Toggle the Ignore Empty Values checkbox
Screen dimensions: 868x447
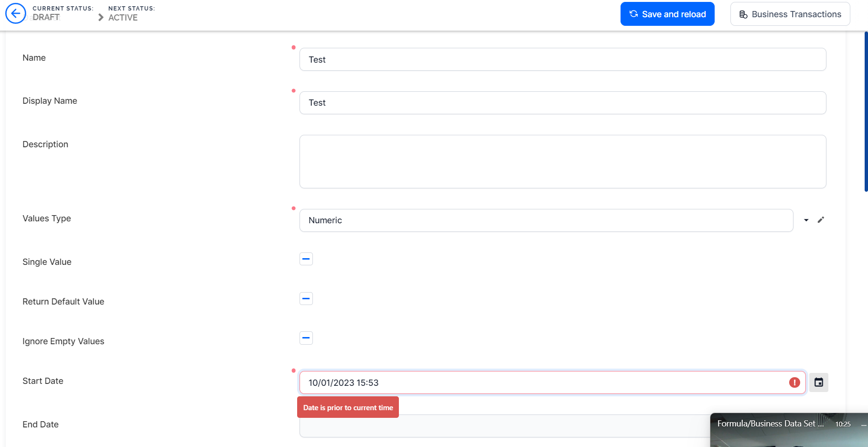(x=306, y=338)
